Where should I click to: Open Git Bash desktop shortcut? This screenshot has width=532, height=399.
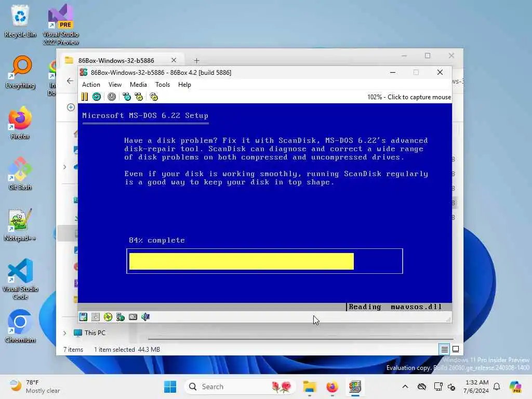[20, 174]
